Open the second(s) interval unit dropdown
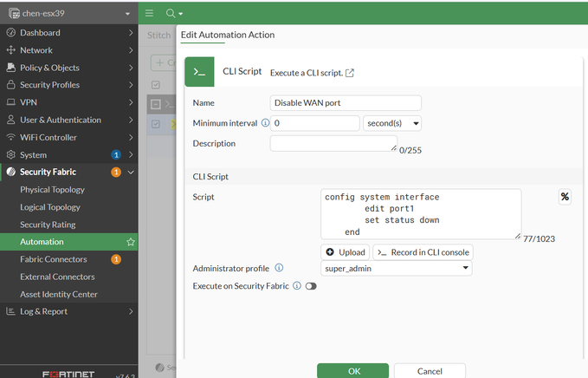Viewport: 588px width, 378px height. pos(391,123)
